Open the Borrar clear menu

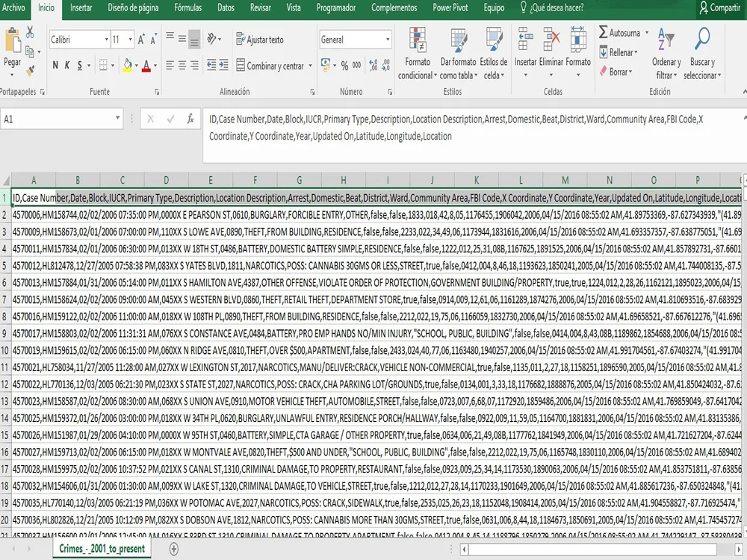pos(616,72)
